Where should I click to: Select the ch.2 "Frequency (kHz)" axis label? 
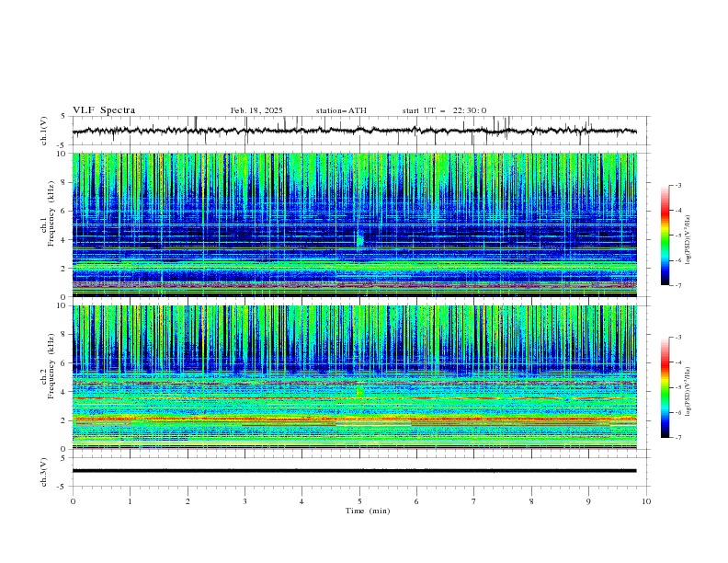51,366
